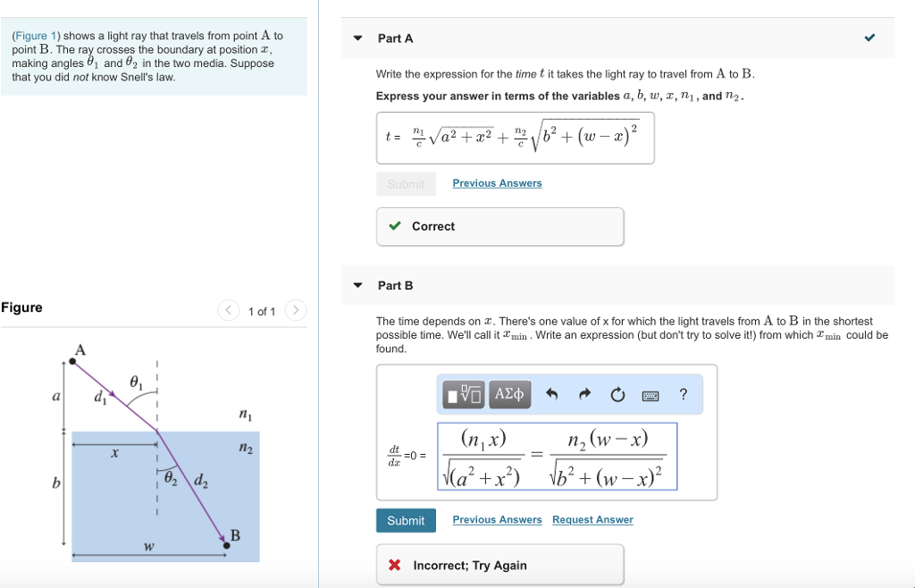Reset the Part B answer field
Image resolution: width=915 pixels, height=588 pixels.
pos(618,394)
